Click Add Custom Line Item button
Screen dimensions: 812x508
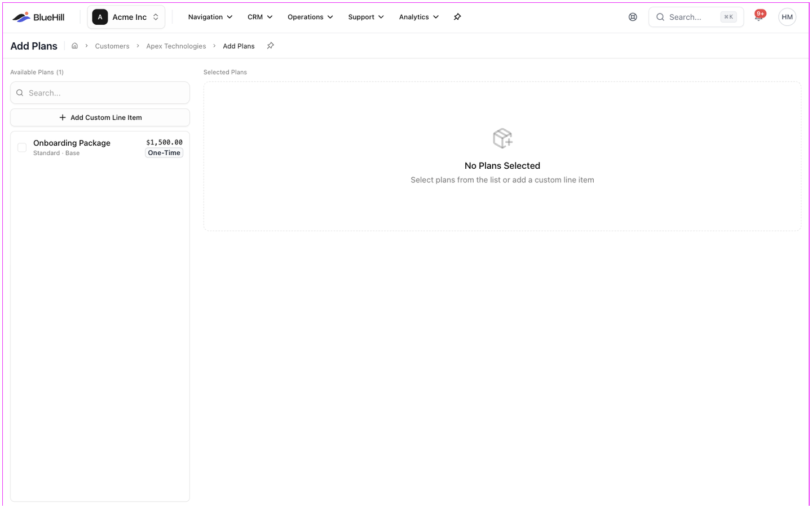[100, 117]
